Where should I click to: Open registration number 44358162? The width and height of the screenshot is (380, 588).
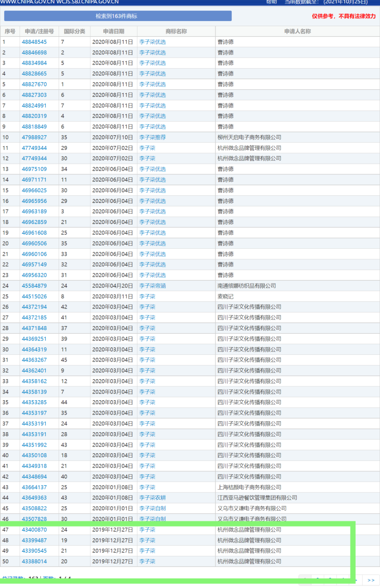point(34,381)
